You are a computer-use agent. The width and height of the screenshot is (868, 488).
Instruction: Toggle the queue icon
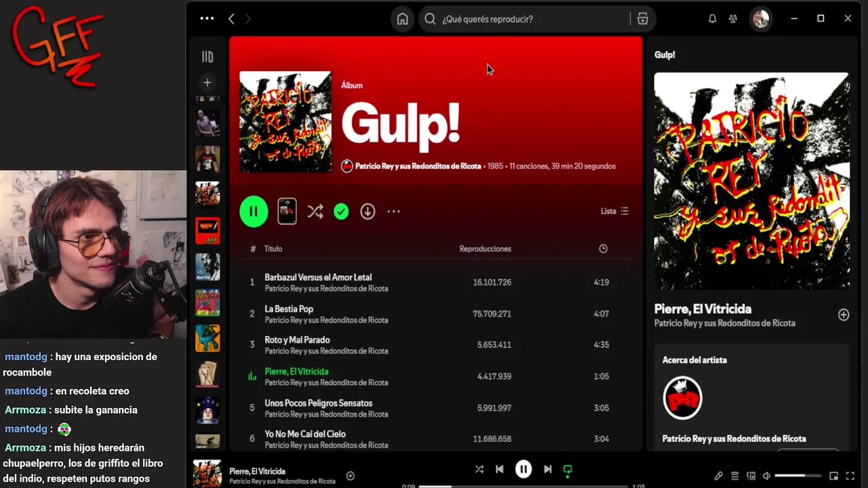734,476
